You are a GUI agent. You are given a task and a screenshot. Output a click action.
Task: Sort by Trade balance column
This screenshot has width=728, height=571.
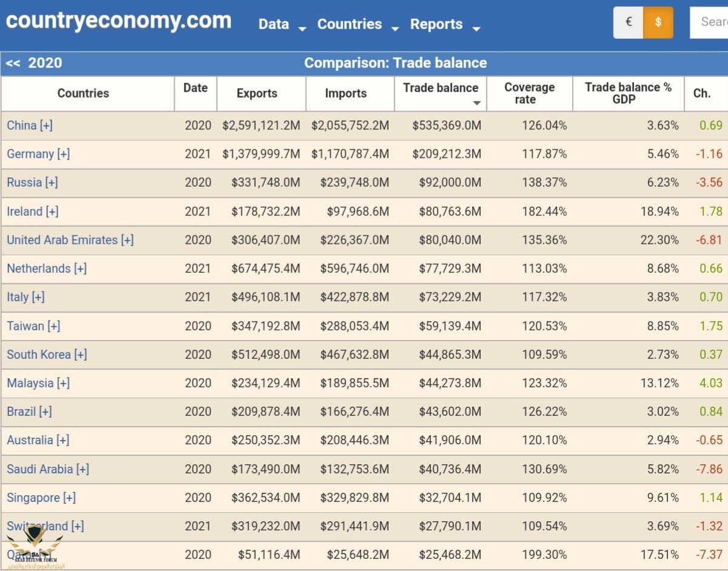(x=441, y=93)
